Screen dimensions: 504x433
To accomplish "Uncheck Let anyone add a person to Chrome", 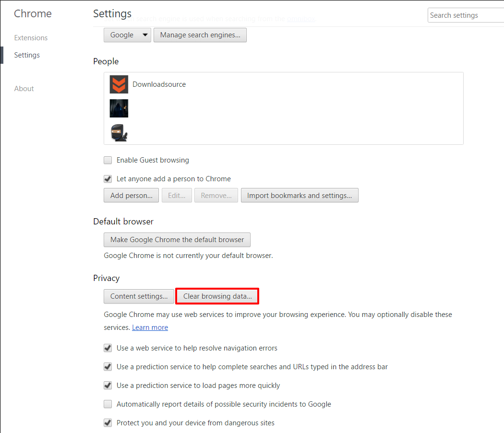I will [108, 178].
